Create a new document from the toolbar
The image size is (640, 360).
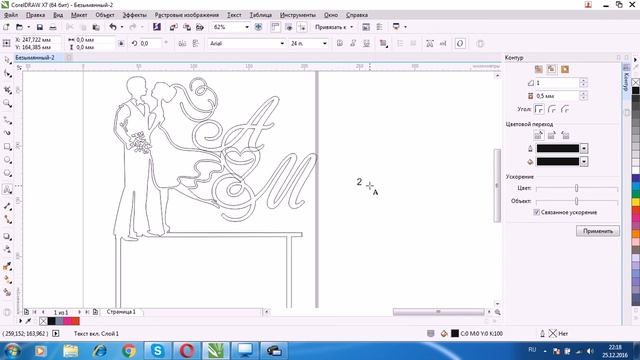(x=6, y=27)
